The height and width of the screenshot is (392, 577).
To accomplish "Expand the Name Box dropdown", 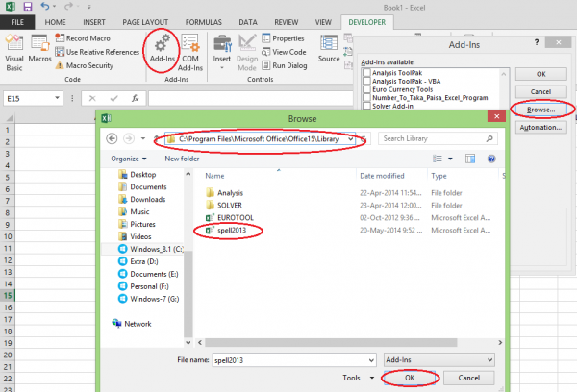I will tap(57, 98).
